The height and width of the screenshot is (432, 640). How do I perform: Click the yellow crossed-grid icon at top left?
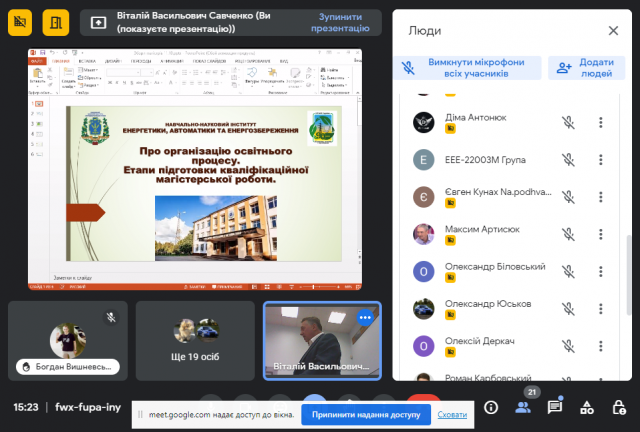pos(23,21)
